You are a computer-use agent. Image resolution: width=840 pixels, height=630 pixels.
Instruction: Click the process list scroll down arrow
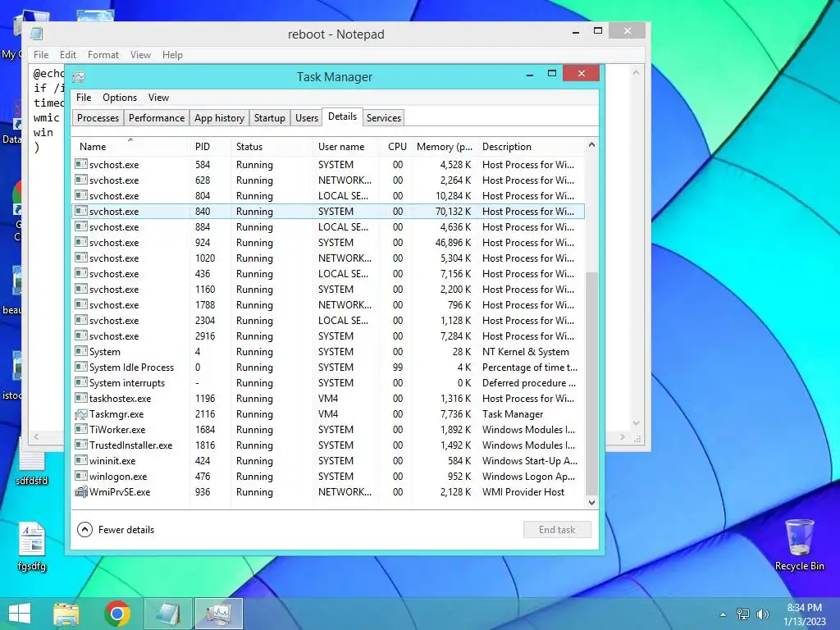591,503
